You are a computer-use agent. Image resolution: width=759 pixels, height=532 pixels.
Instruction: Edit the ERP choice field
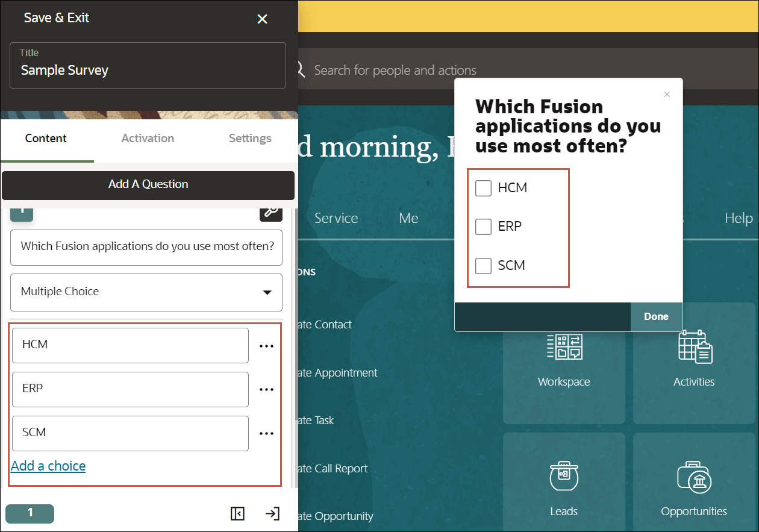tap(130, 390)
